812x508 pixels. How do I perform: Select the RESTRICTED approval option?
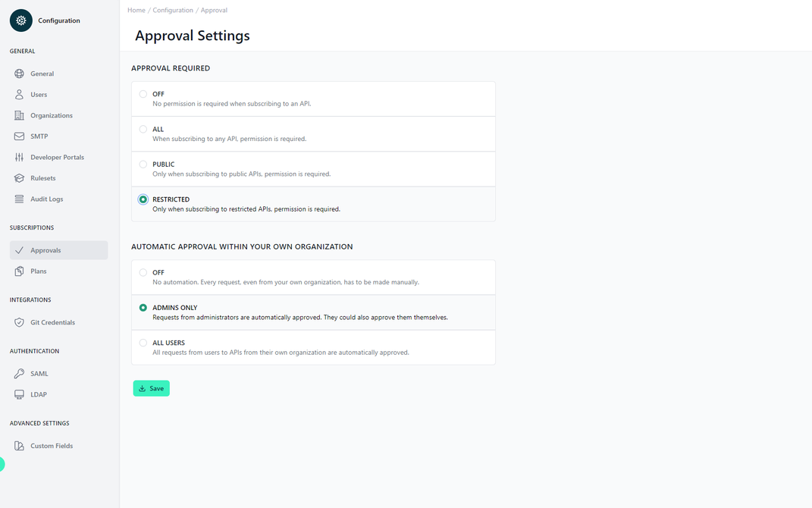[143, 199]
